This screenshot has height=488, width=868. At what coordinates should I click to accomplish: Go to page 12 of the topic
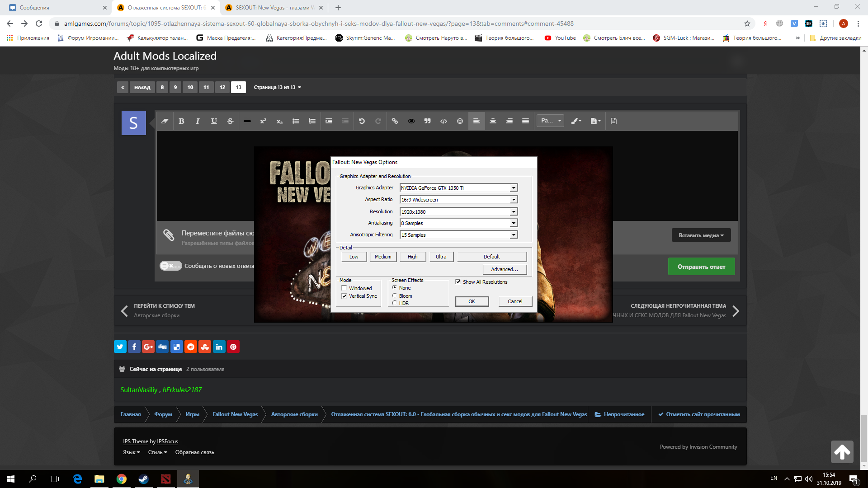pos(222,87)
